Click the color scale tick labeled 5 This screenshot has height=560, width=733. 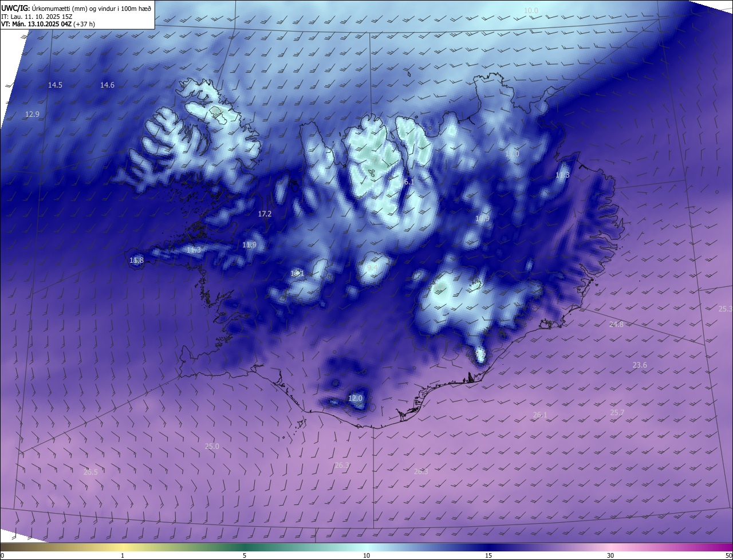pos(245,555)
